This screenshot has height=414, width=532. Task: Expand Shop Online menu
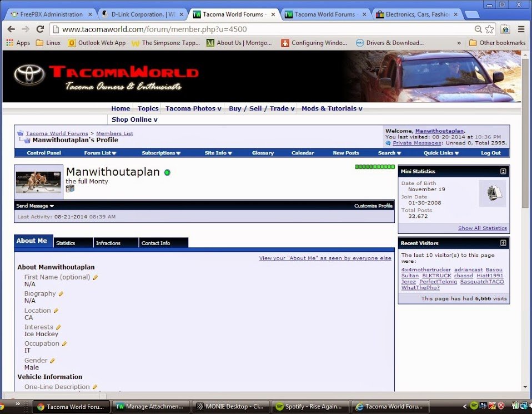(134, 119)
